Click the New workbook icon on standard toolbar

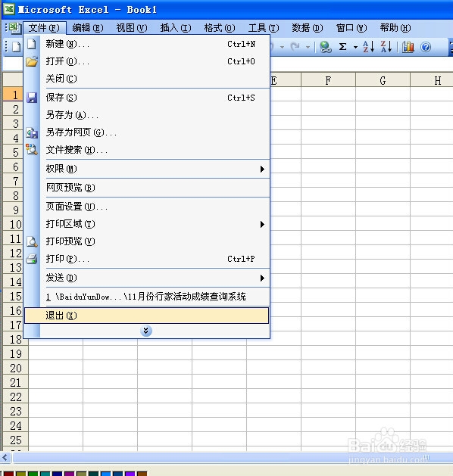(x=16, y=47)
